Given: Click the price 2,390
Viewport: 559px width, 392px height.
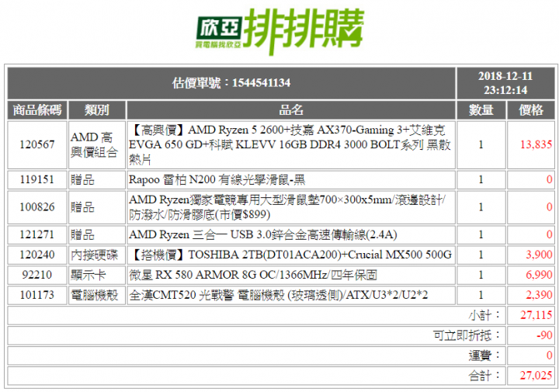Looking at the screenshot, I should [x=539, y=295].
